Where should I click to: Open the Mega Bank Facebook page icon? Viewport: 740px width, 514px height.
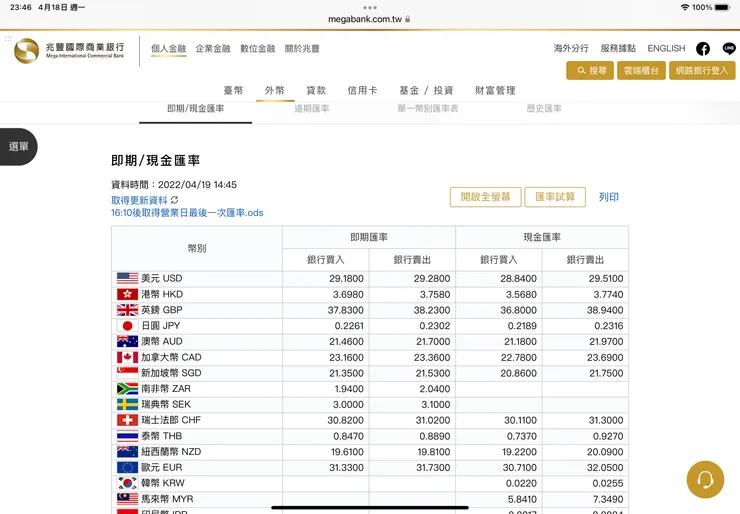pos(703,49)
